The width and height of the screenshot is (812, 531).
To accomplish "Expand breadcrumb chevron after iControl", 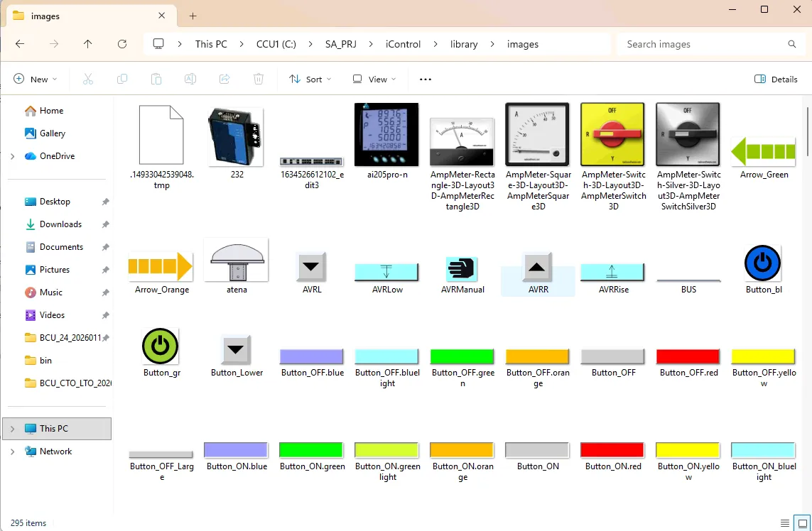I will [435, 44].
